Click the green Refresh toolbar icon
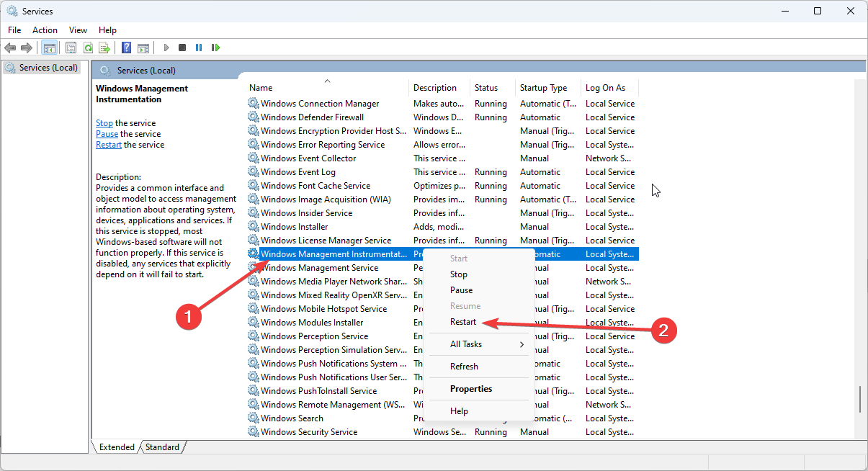Image resolution: width=868 pixels, height=471 pixels. point(88,48)
